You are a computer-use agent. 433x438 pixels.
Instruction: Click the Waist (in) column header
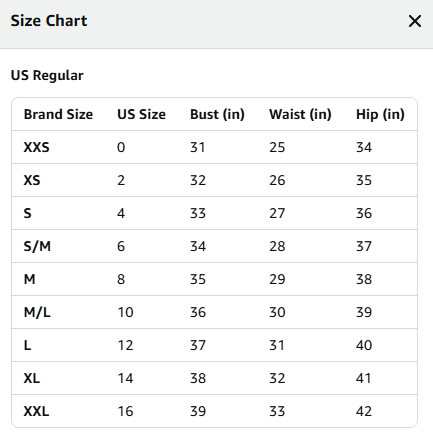(x=300, y=114)
